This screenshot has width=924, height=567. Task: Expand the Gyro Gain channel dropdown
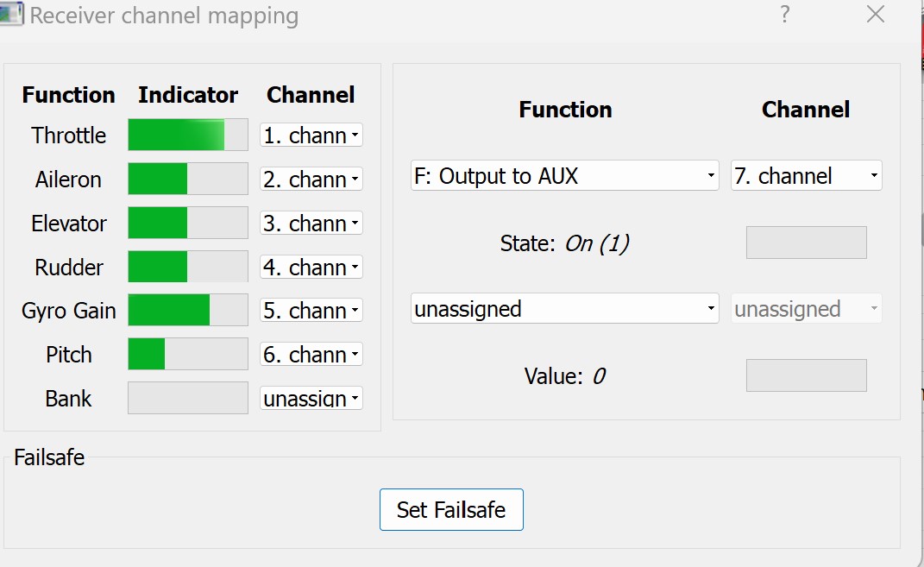click(311, 311)
